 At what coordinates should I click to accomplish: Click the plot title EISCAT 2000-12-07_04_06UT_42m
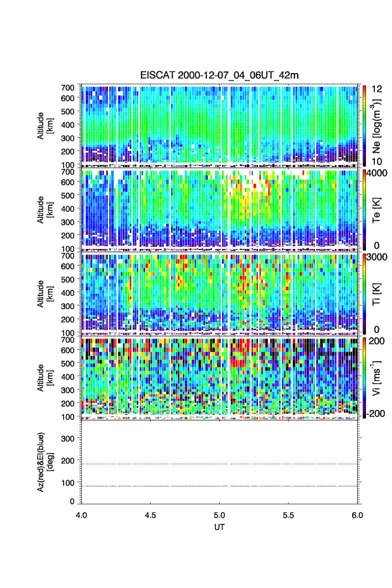(219, 75)
